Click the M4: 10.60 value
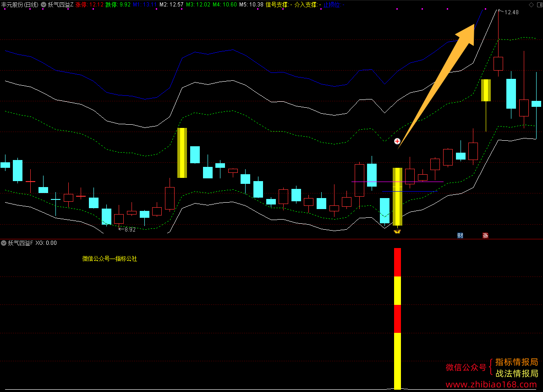 [225, 5]
